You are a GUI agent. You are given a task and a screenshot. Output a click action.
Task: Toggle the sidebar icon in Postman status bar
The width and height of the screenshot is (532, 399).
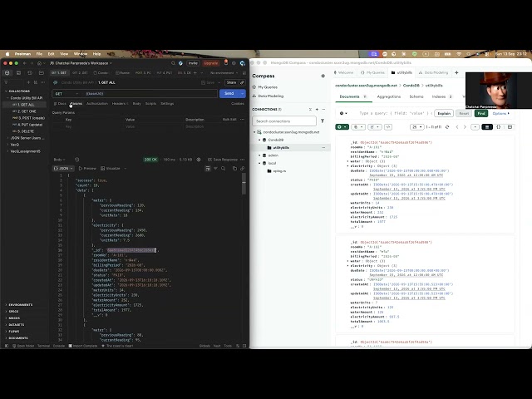tap(7, 346)
